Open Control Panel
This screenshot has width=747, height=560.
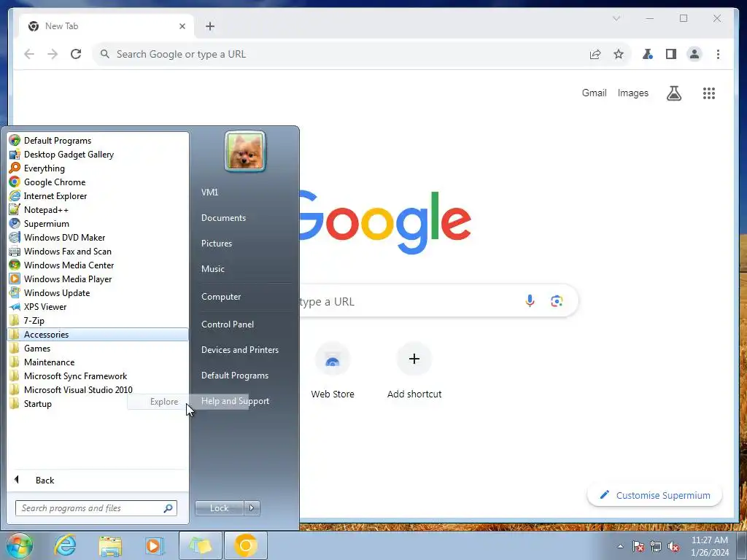pyautogui.click(x=228, y=324)
